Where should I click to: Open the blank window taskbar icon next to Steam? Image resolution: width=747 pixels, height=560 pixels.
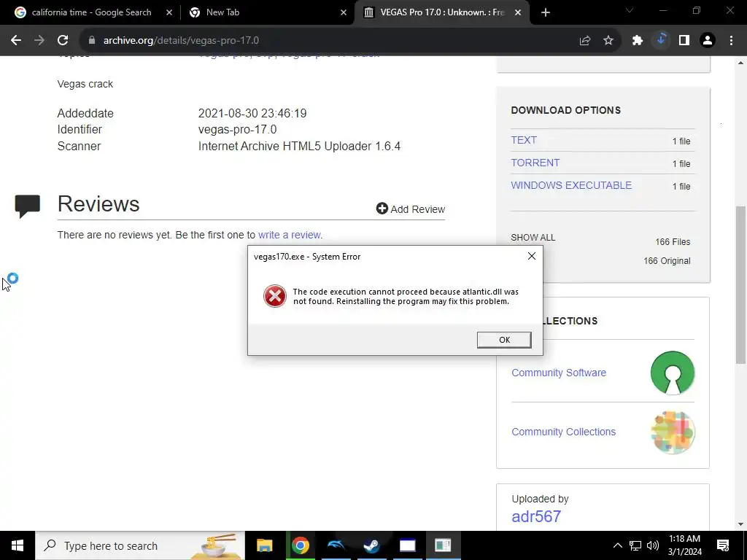pos(407,545)
